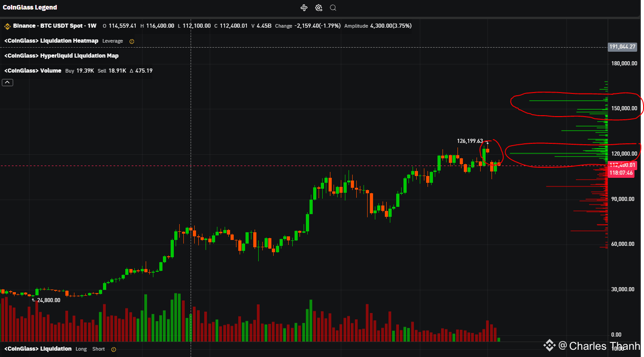
Task: Collapse the legend with the chevron button
Action: [x=8, y=83]
